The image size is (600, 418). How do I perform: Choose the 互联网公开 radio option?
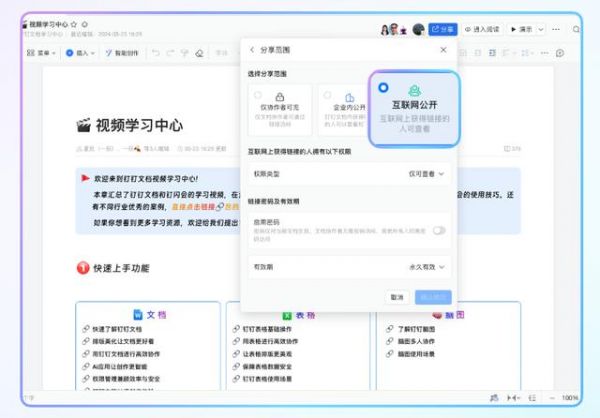[x=384, y=88]
